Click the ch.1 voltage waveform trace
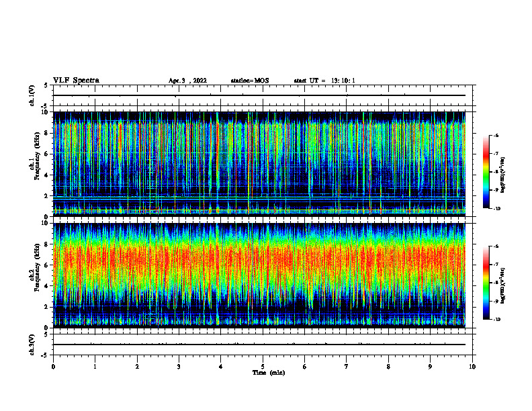Screen dimensions: 532x411 click(259, 95)
